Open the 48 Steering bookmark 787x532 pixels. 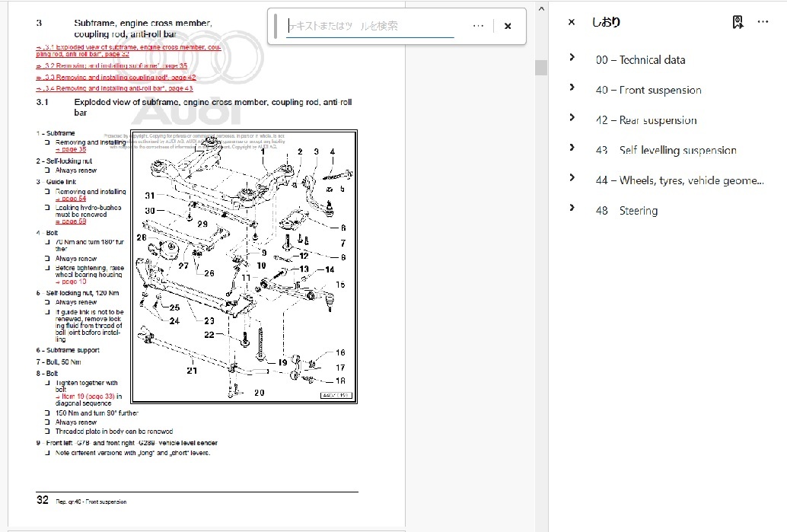click(627, 211)
